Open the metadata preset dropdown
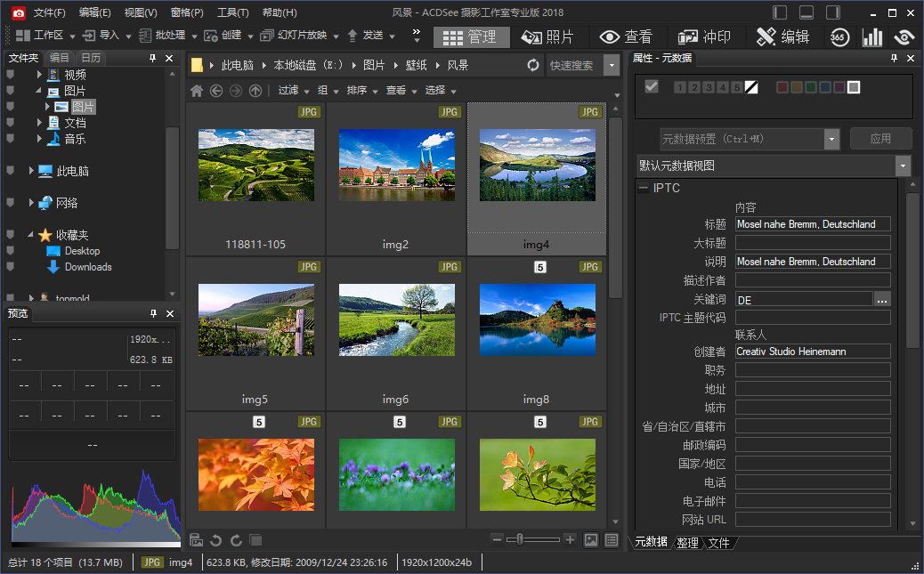This screenshot has width=924, height=574. coord(831,139)
